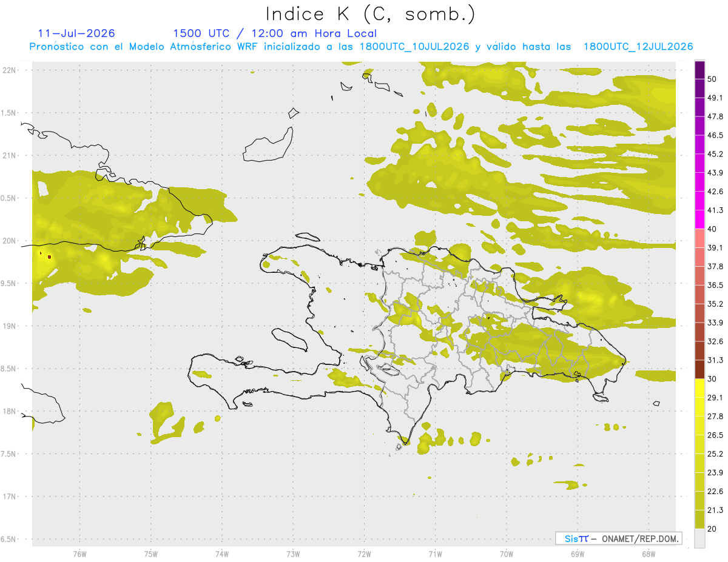Click the "73W" longitude axis label
This screenshot has width=728, height=562.
click(x=292, y=554)
